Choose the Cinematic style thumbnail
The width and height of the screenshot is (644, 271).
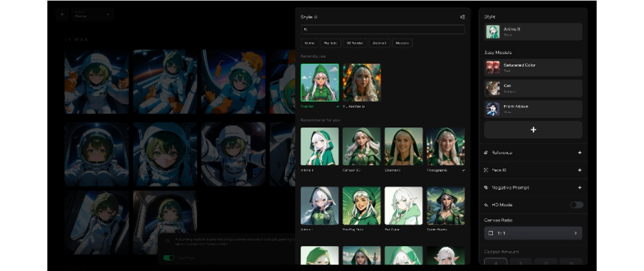[x=404, y=147]
